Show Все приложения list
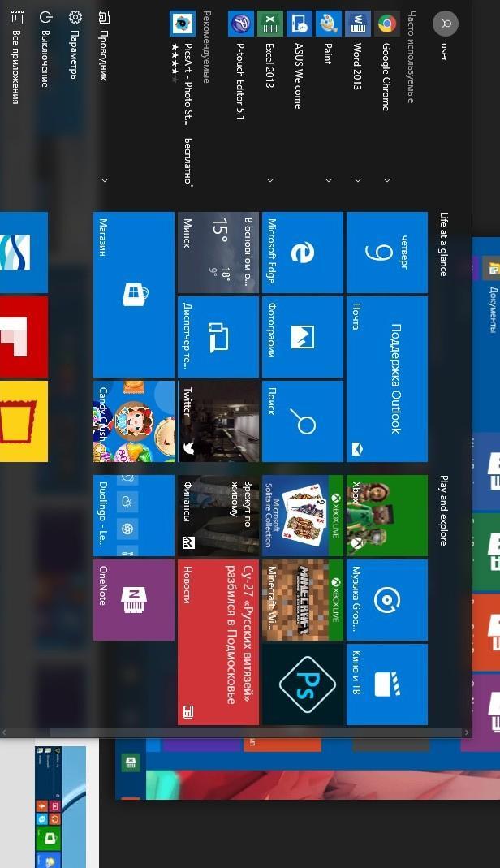 pos(16,57)
